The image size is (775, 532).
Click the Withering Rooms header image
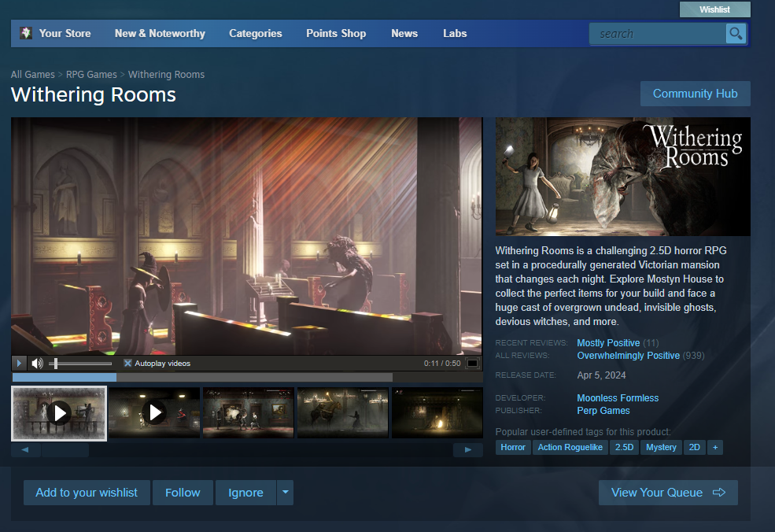coord(623,176)
